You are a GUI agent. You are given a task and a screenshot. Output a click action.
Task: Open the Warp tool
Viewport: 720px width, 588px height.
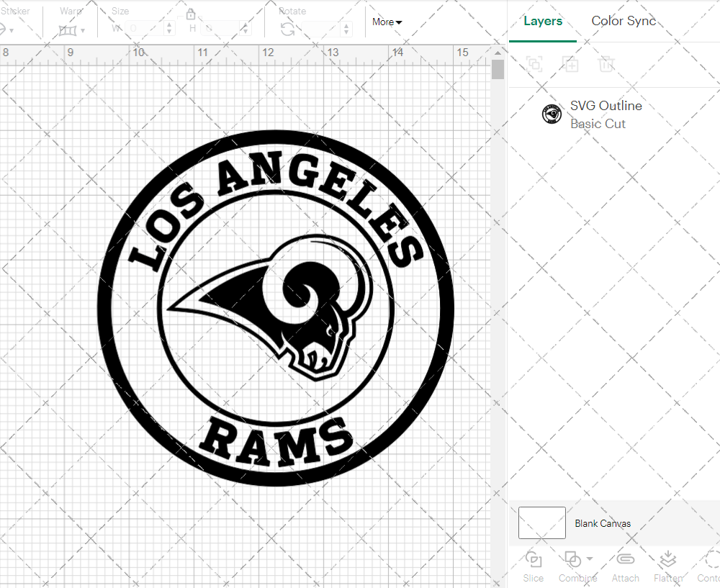click(69, 30)
